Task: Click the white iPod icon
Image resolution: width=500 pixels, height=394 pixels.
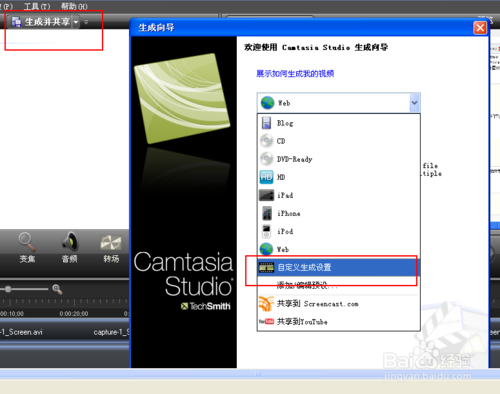Action: [266, 232]
